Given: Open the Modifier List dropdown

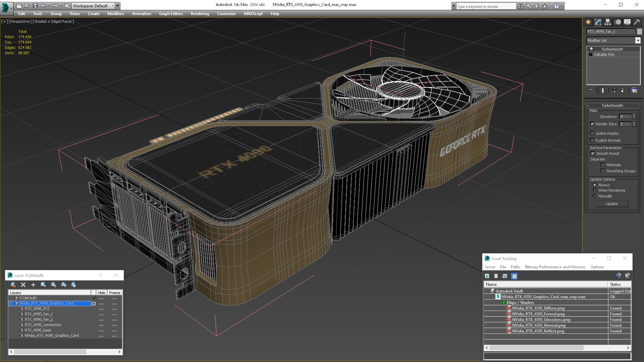Looking at the screenshot, I should pyautogui.click(x=638, y=40).
